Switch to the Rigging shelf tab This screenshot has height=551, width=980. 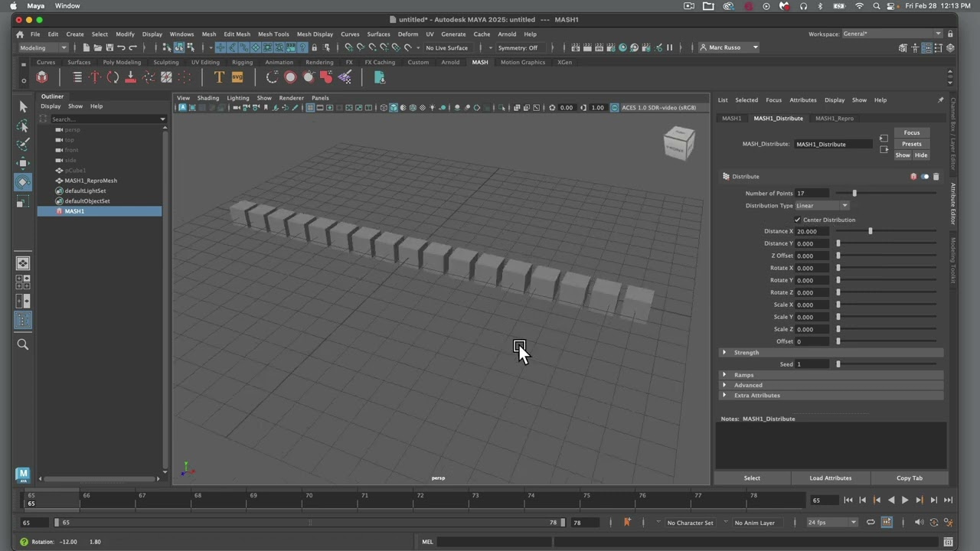pos(242,62)
